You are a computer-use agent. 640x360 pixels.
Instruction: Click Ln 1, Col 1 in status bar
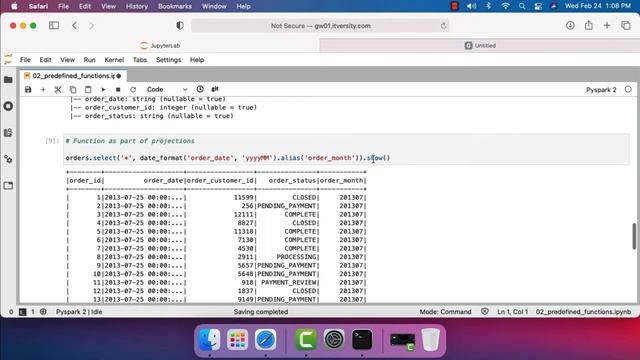click(x=512, y=311)
